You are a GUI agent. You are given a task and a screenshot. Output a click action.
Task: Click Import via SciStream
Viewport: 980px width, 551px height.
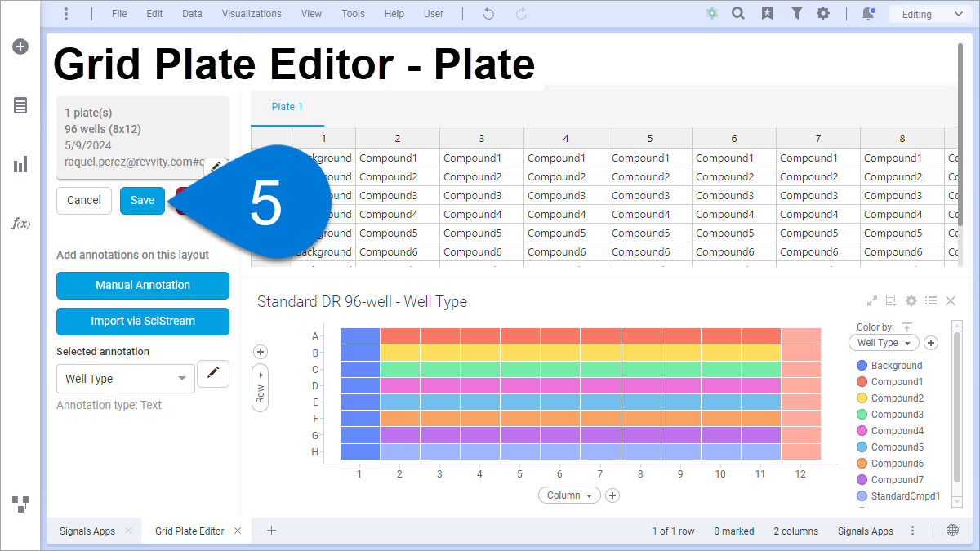(x=143, y=321)
